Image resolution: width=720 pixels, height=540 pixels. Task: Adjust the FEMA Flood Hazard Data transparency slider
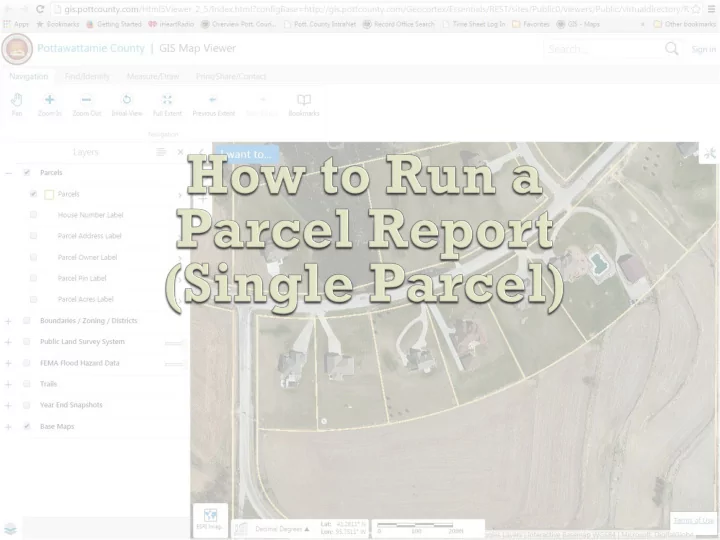click(174, 364)
